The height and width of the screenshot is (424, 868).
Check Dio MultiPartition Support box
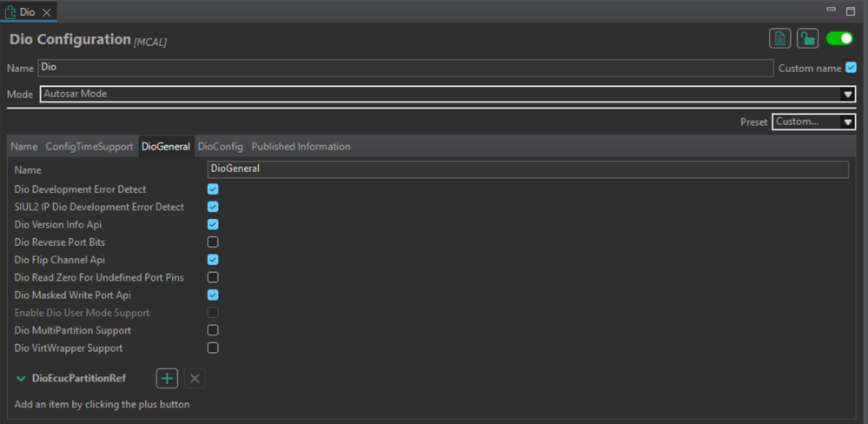[213, 330]
